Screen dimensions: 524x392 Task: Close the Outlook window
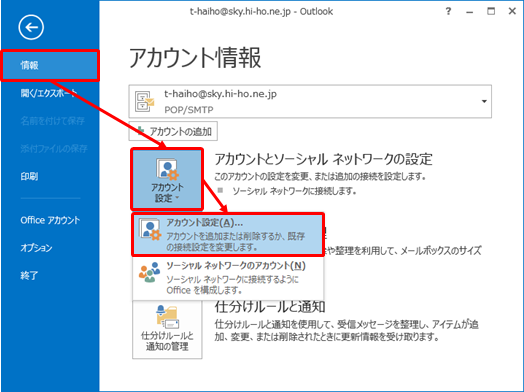click(512, 11)
